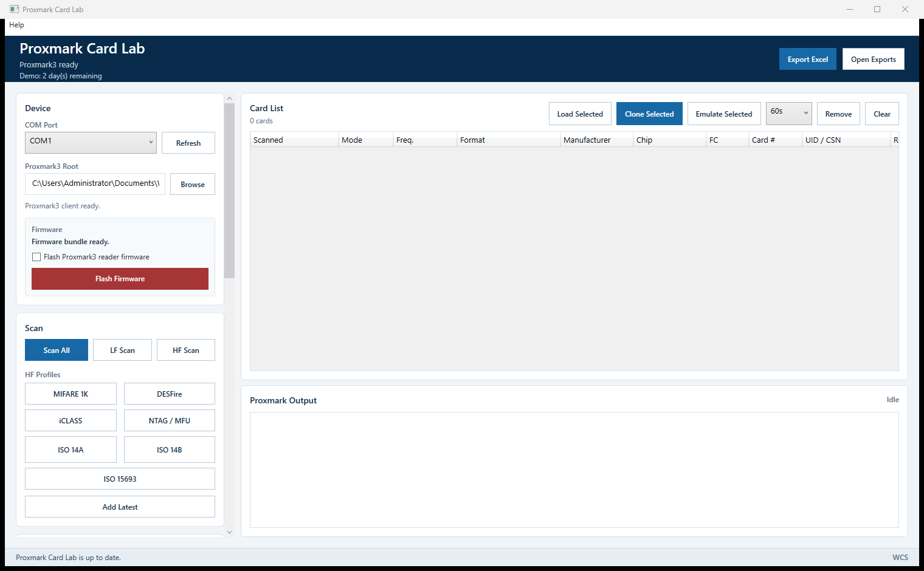Refresh the COM port list
The height and width of the screenshot is (571, 924).
point(188,143)
